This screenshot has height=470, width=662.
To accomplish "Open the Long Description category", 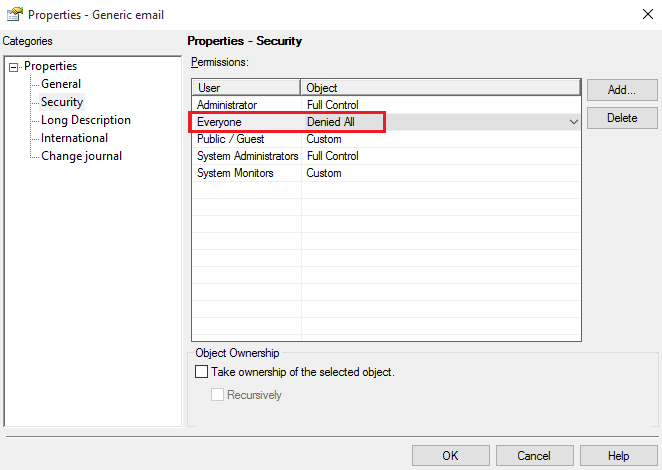I will click(x=85, y=120).
